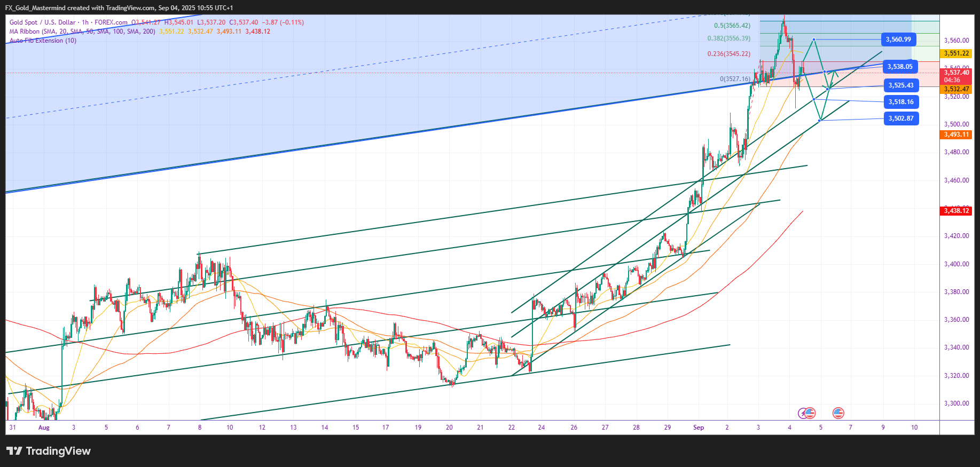Open the US flag event beside lightning icon
The image size is (980, 467).
tap(810, 413)
